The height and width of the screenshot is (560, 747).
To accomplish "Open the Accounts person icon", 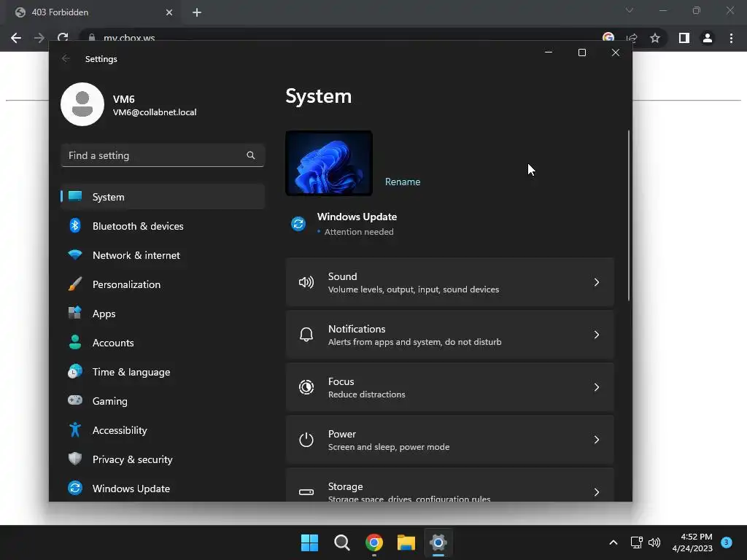I will [75, 342].
